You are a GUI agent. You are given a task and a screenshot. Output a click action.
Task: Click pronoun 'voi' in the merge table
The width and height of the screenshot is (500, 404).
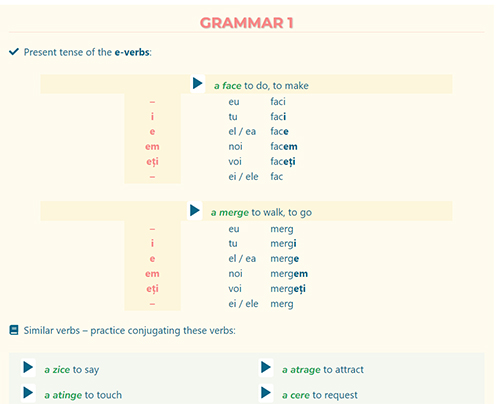click(x=235, y=289)
